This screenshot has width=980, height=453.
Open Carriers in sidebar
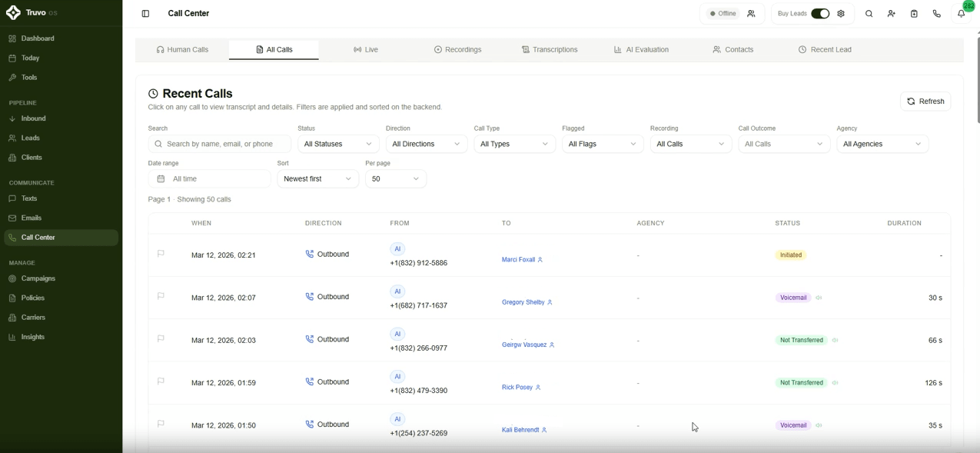[x=61, y=318]
